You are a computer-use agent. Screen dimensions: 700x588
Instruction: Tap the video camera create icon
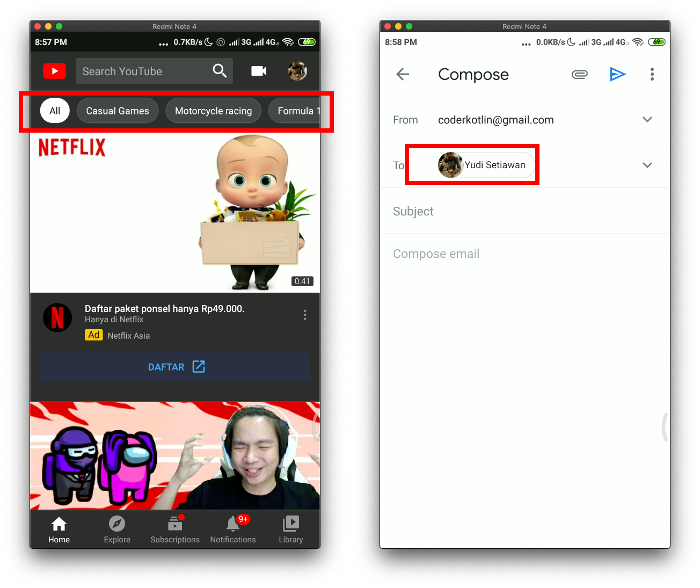tap(259, 70)
